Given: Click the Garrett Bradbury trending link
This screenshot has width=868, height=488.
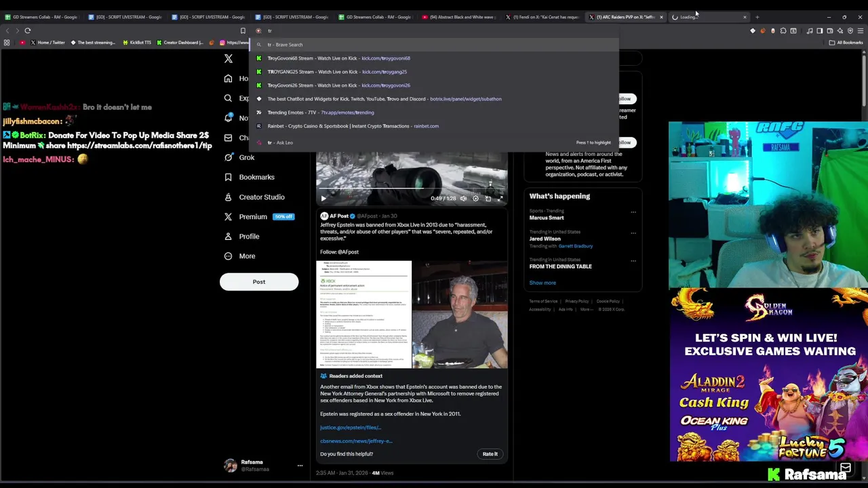Looking at the screenshot, I should click(575, 246).
